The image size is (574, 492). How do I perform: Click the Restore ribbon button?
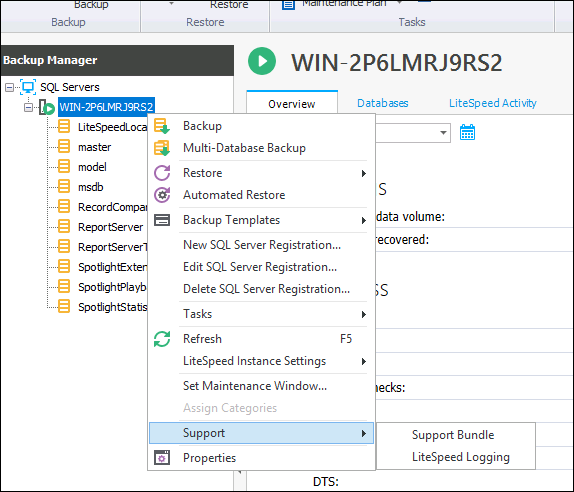pos(229,5)
